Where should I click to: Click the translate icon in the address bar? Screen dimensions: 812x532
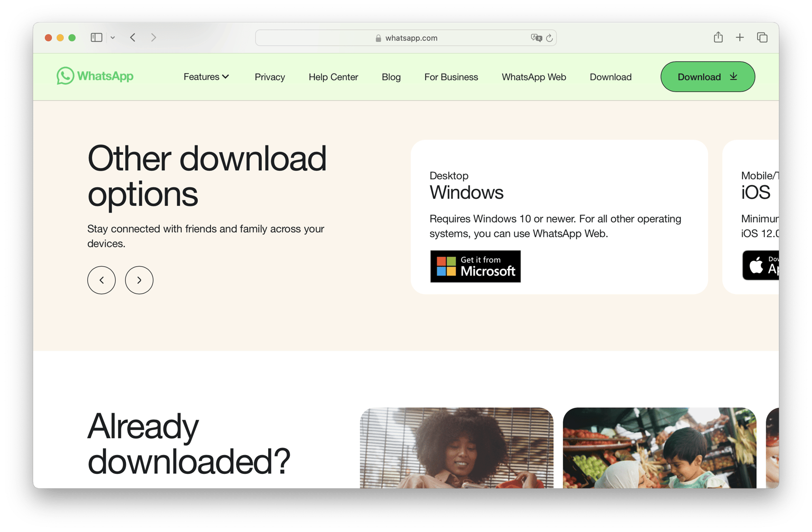pyautogui.click(x=536, y=38)
